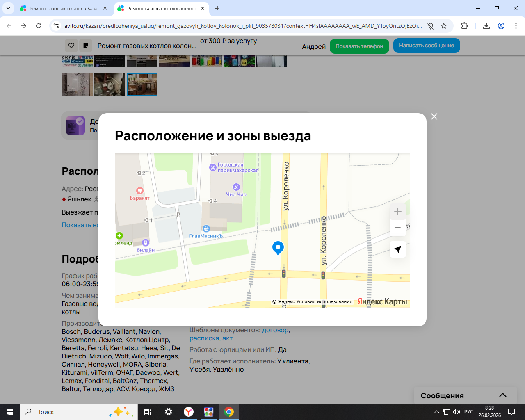Bookmark this page with star icon
Viewport: 525px width, 420px height.
pos(444,26)
